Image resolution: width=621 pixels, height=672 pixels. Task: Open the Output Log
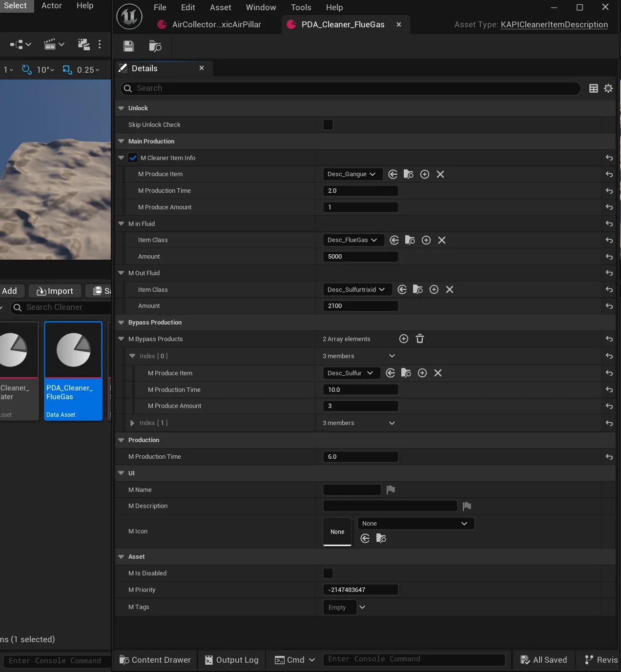(x=231, y=660)
